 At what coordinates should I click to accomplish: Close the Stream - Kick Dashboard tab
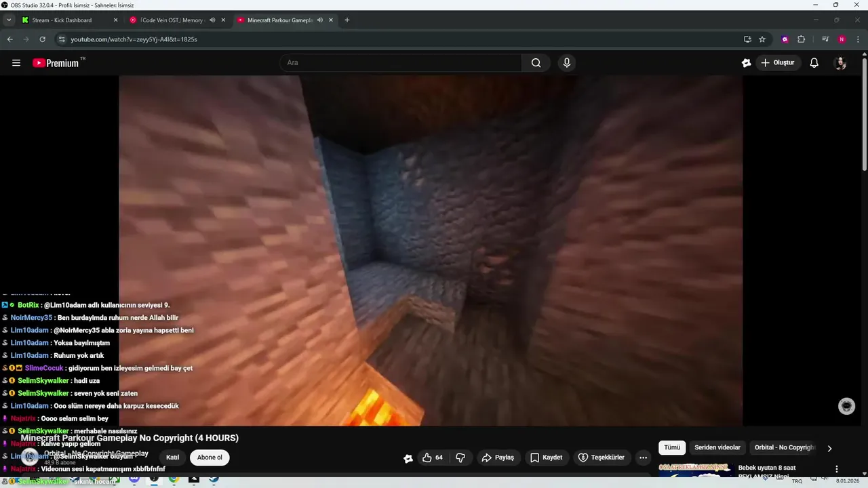[115, 20]
